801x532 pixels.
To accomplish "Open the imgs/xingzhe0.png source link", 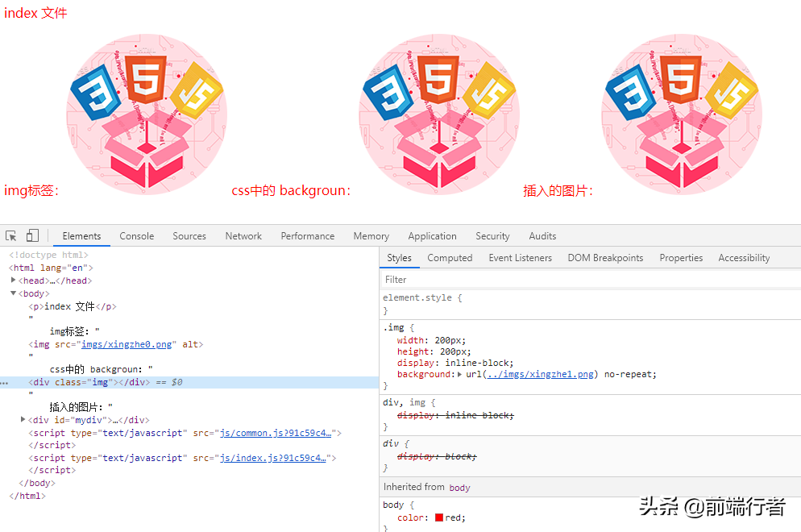I will [127, 344].
